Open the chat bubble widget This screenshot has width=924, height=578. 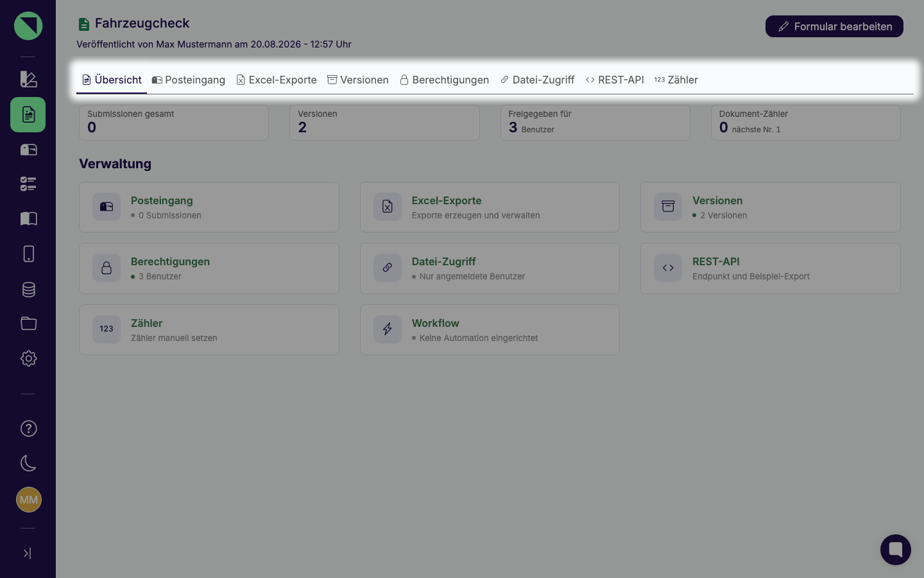coord(896,550)
